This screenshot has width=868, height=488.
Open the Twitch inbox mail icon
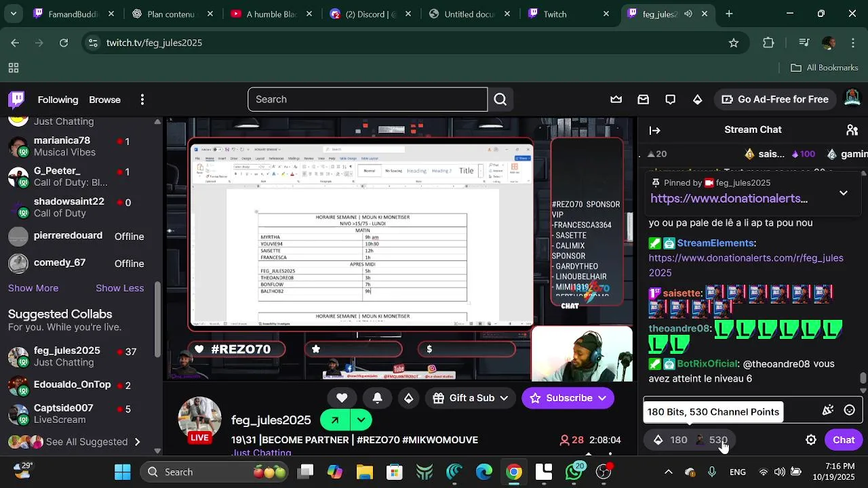pyautogui.click(x=644, y=100)
